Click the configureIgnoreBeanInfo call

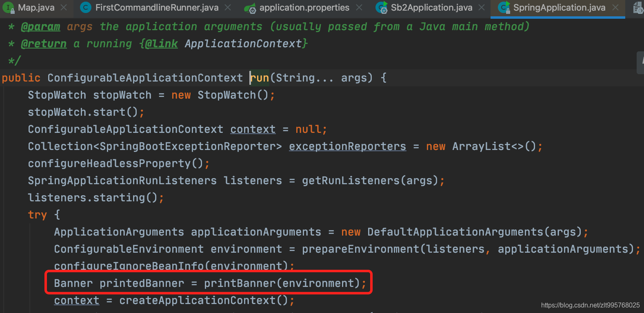(129, 266)
